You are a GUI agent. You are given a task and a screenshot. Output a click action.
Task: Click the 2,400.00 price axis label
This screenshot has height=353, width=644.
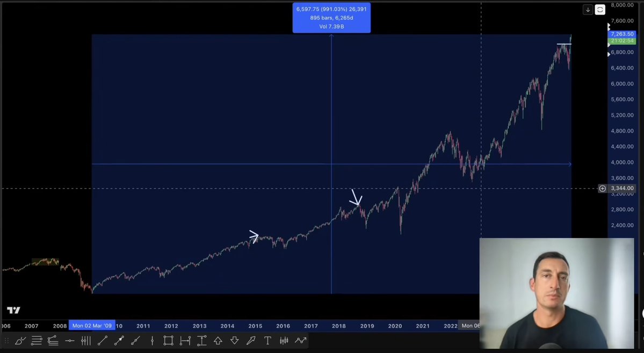click(622, 225)
